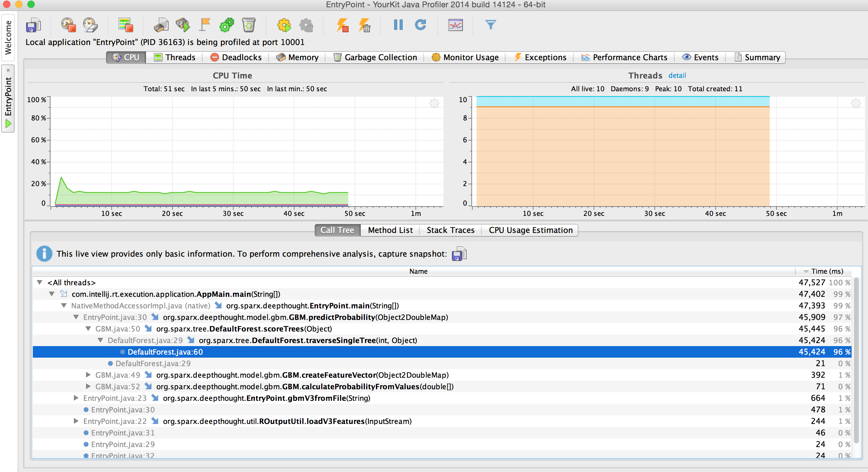Screen dimensions: 868x472
Task: Start object allocation recording chip-with-play icon
Action: pos(183,25)
